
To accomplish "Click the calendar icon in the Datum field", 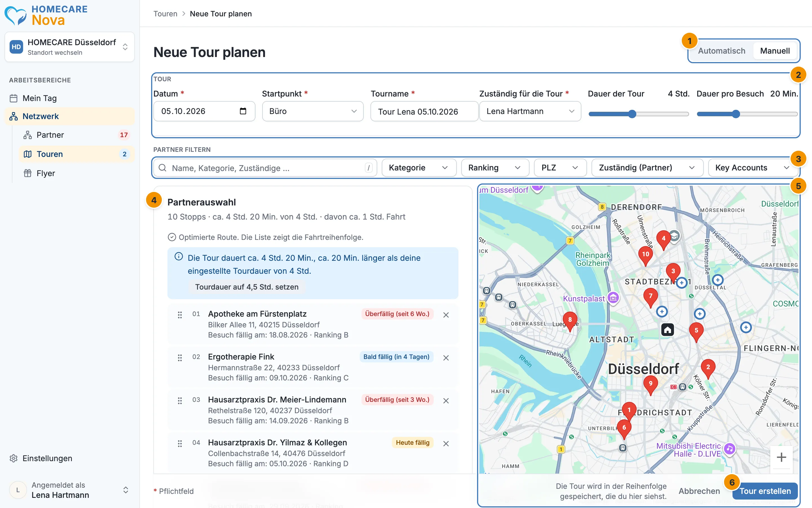I will tap(243, 111).
